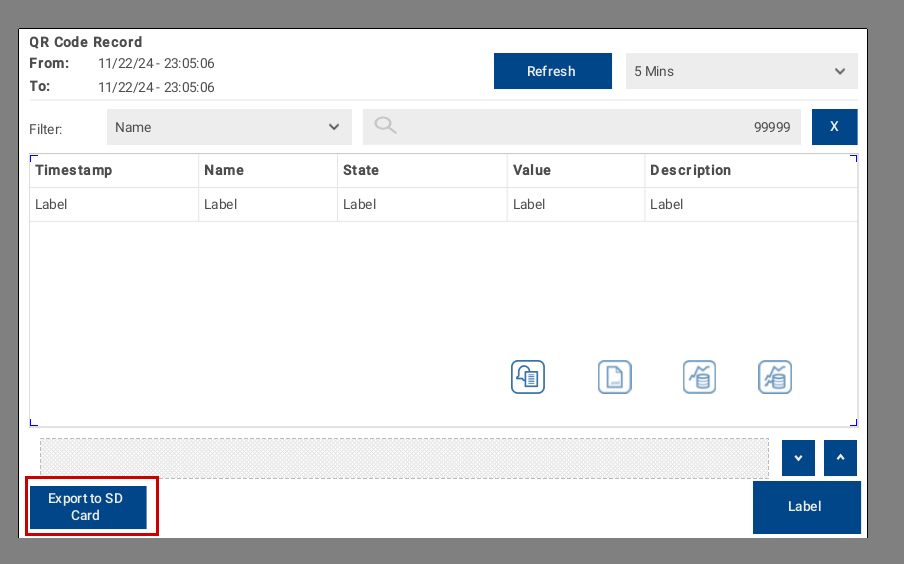The height and width of the screenshot is (564, 904).
Task: Select the Label cell under Timestamp
Action: tap(114, 205)
